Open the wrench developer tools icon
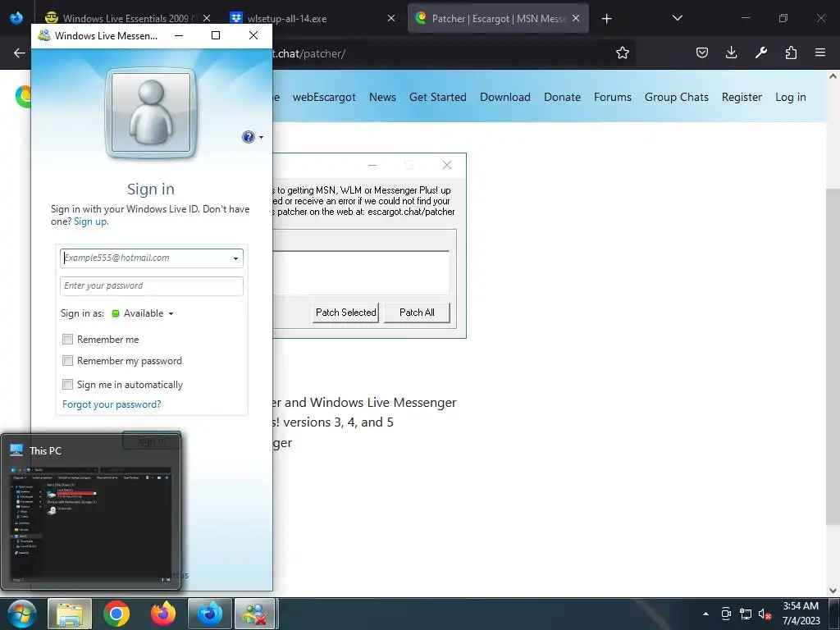 point(760,52)
